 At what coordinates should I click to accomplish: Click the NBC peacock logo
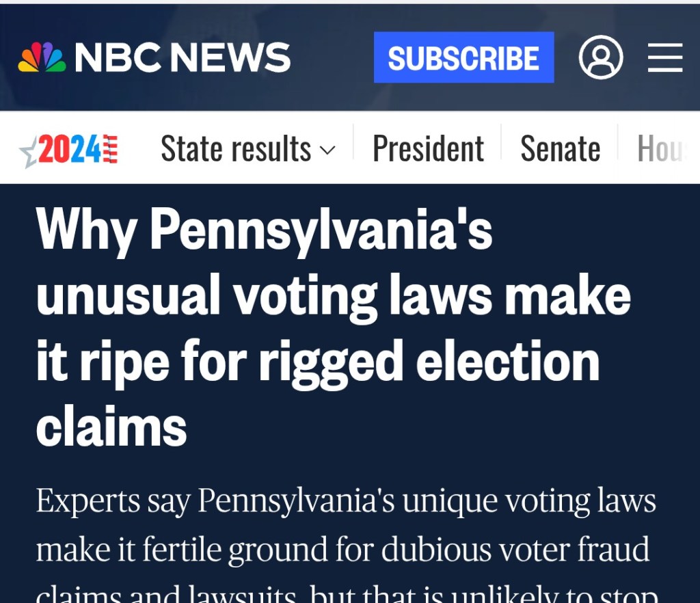[x=42, y=57]
